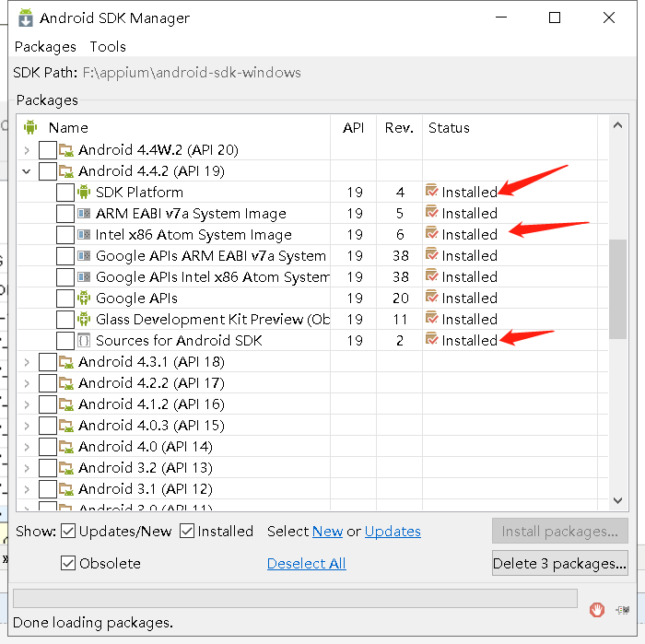Check the Android 4.4.2 (API 19) checkbox
This screenshot has height=644, width=645.
pos(48,171)
